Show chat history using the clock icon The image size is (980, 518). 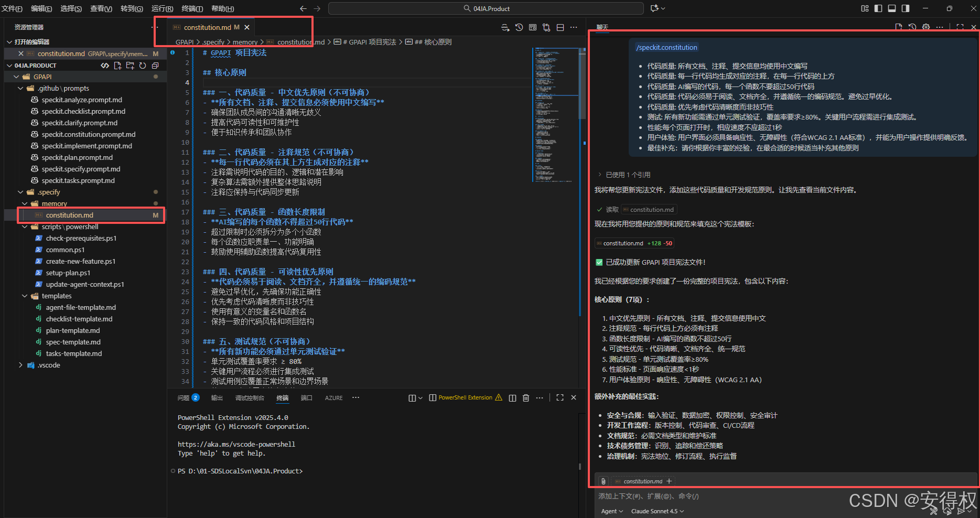click(912, 26)
